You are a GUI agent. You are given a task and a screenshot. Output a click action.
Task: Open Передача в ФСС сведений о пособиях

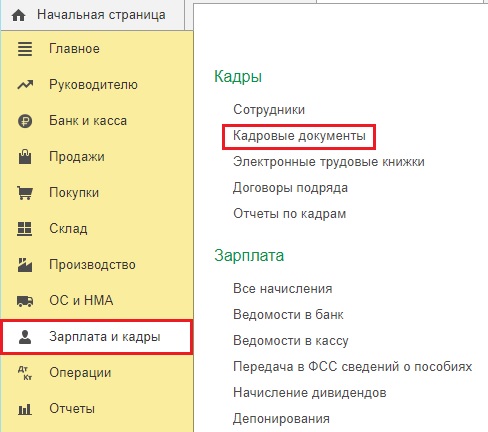(x=353, y=367)
